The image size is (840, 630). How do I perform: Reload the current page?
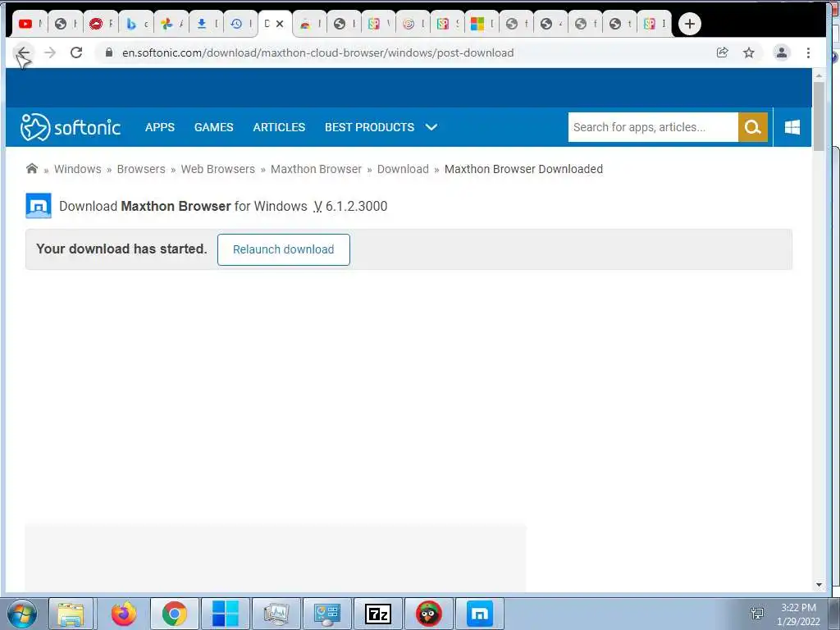pyautogui.click(x=76, y=52)
